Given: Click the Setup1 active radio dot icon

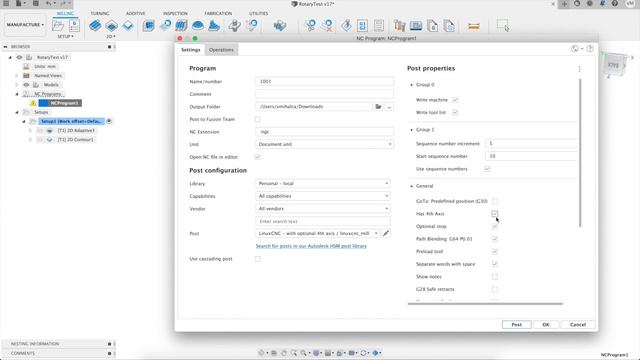Looking at the screenshot, I should coord(109,121).
